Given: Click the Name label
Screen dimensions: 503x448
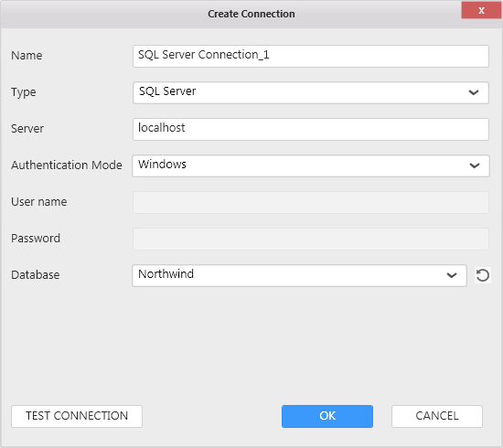Looking at the screenshot, I should 27,56.
